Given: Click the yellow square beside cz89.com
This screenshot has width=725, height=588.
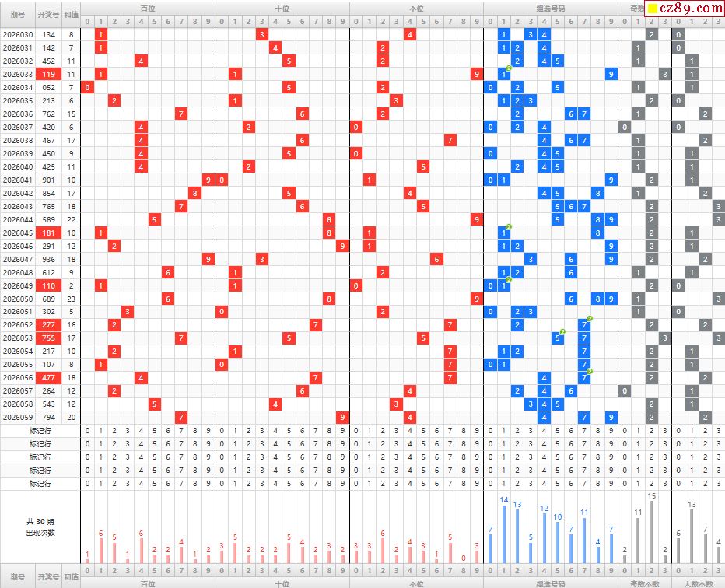Looking at the screenshot, I should tap(653, 9).
